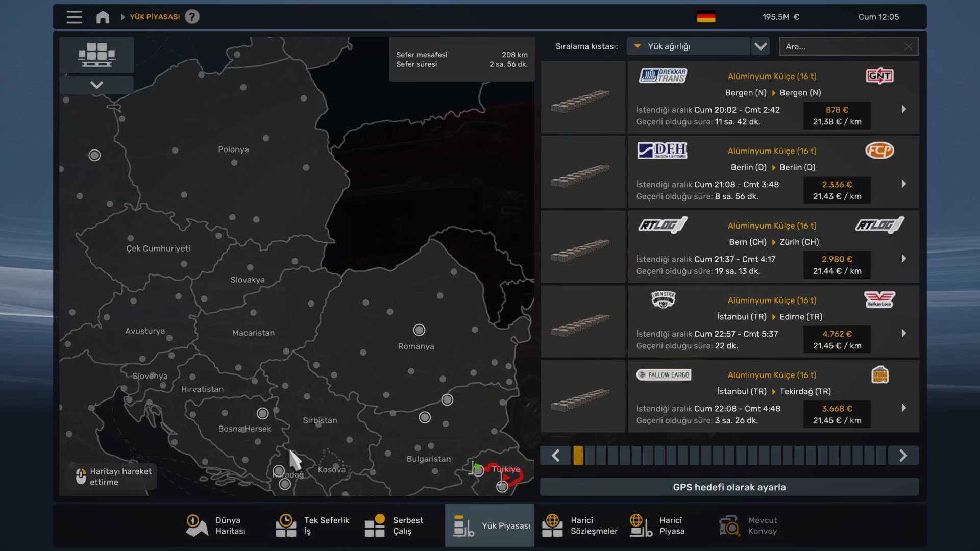
Task: Go to next page of cargo list
Action: click(903, 456)
